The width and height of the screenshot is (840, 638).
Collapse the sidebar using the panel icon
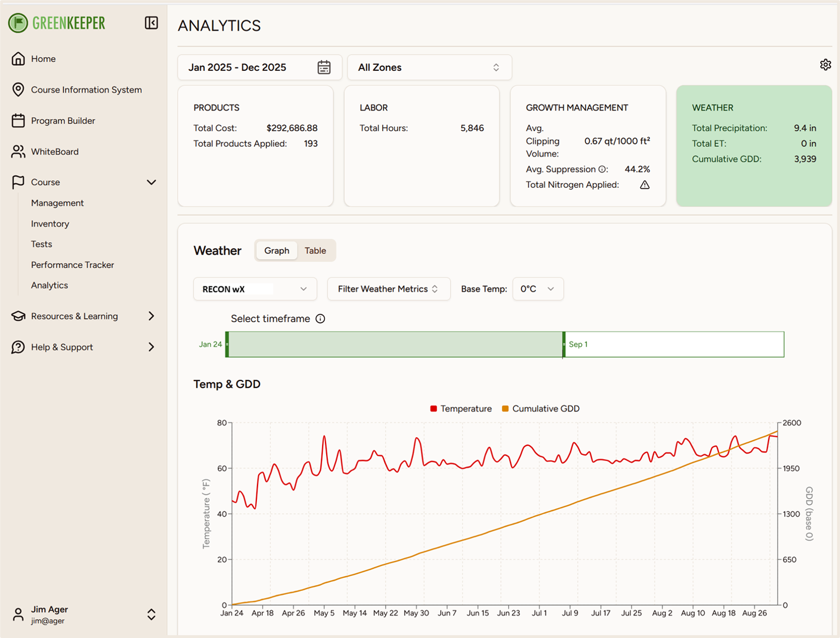(x=151, y=23)
